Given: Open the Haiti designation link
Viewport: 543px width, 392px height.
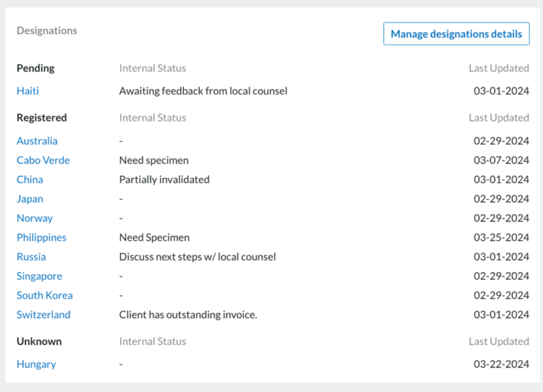Looking at the screenshot, I should point(28,91).
